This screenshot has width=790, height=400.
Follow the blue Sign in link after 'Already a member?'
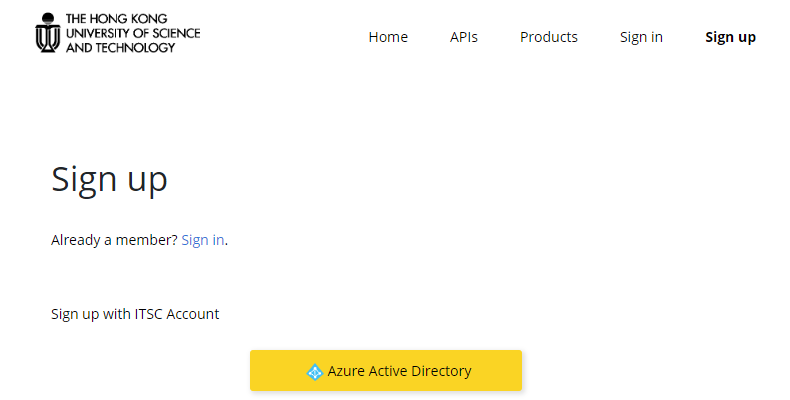pos(203,240)
